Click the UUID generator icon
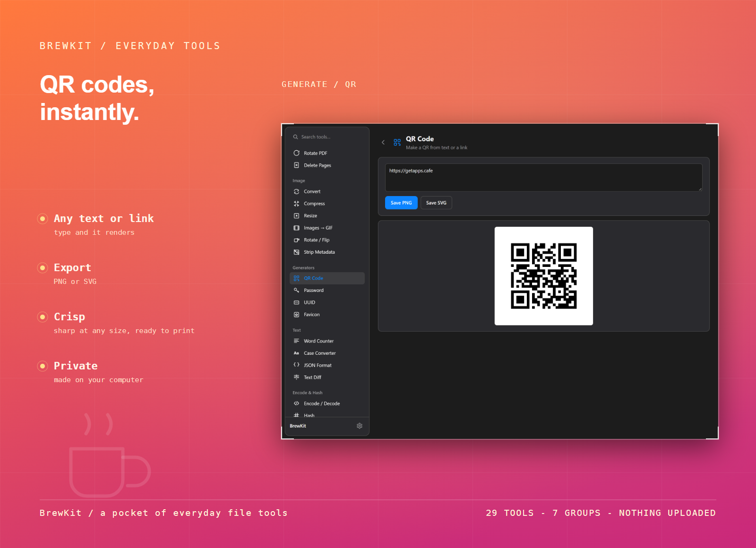The image size is (756, 548). coord(296,302)
